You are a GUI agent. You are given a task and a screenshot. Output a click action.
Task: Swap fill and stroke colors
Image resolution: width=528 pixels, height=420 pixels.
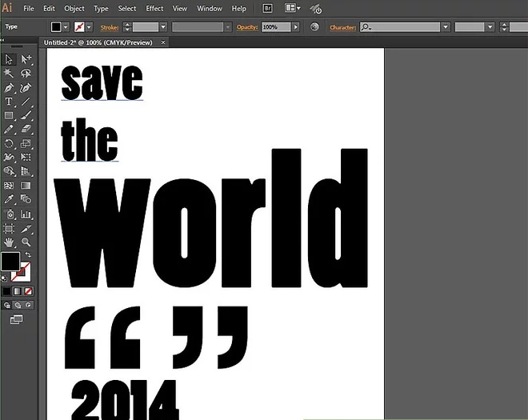[29, 255]
